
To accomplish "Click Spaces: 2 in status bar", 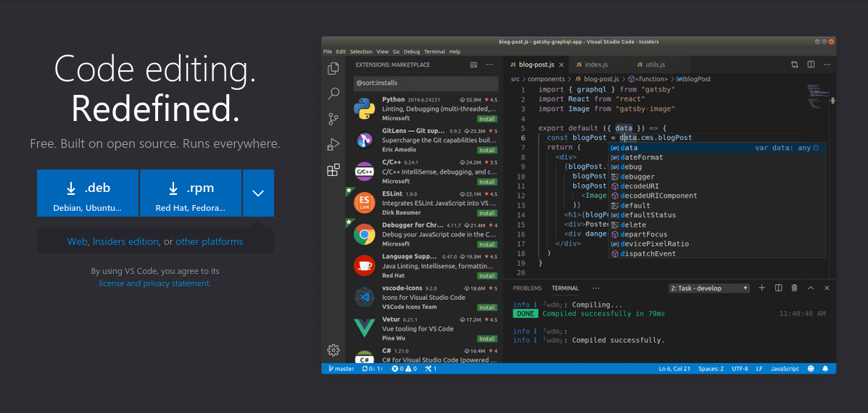I will click(711, 369).
